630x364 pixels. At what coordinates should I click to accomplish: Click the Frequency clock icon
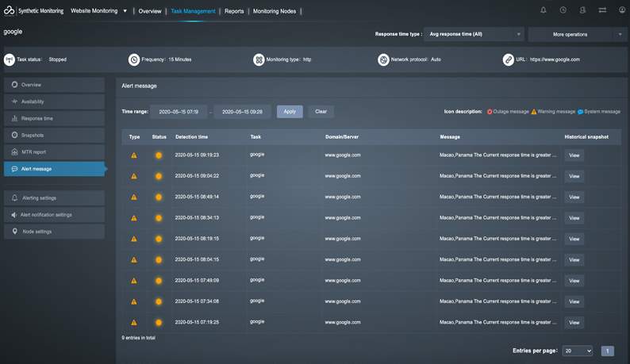click(x=134, y=59)
